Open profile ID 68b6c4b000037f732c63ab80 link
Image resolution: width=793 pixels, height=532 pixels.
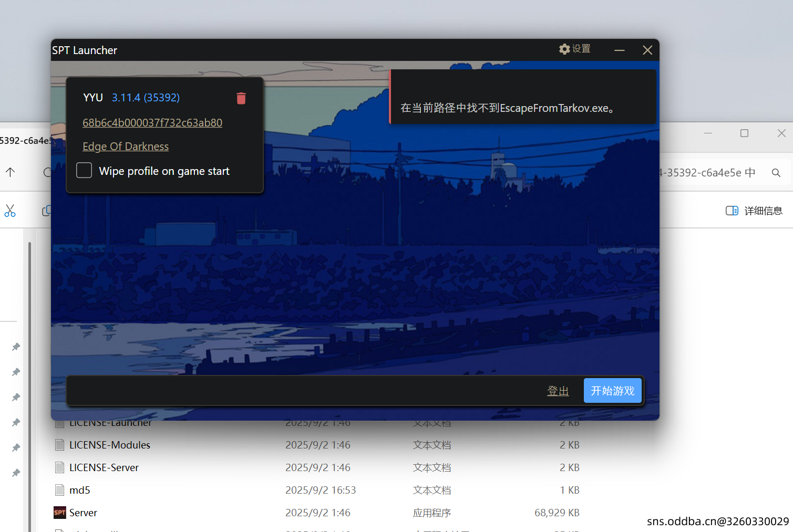point(152,122)
